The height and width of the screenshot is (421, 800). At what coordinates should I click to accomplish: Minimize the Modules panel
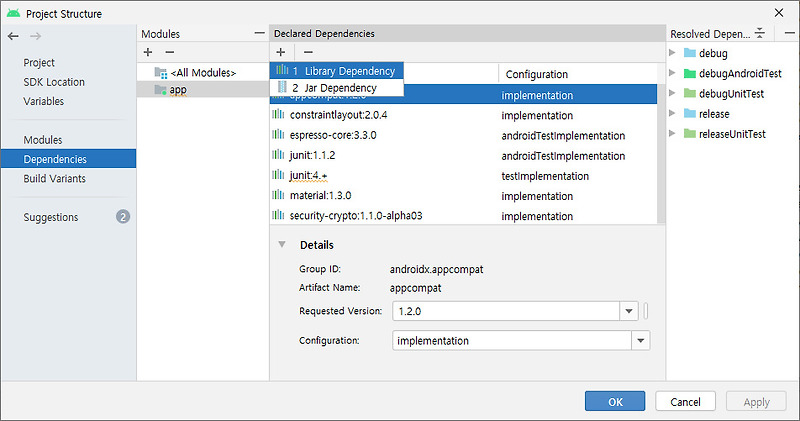coord(260,33)
